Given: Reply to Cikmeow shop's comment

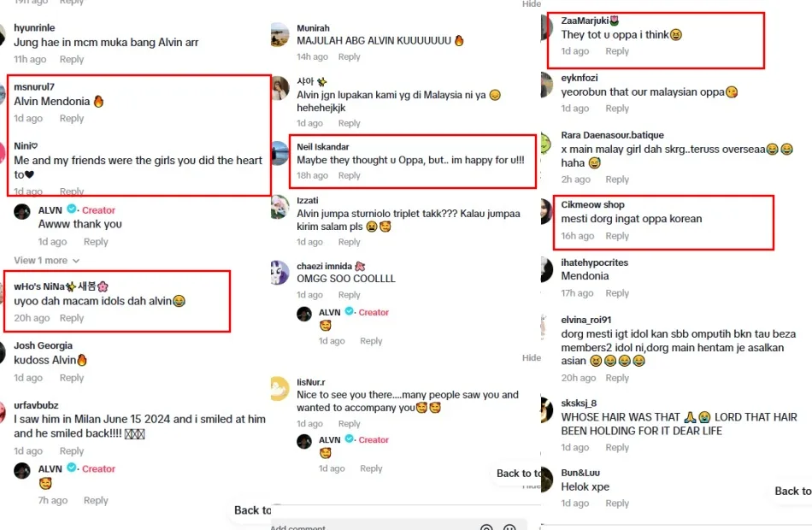Looking at the screenshot, I should click(x=617, y=236).
